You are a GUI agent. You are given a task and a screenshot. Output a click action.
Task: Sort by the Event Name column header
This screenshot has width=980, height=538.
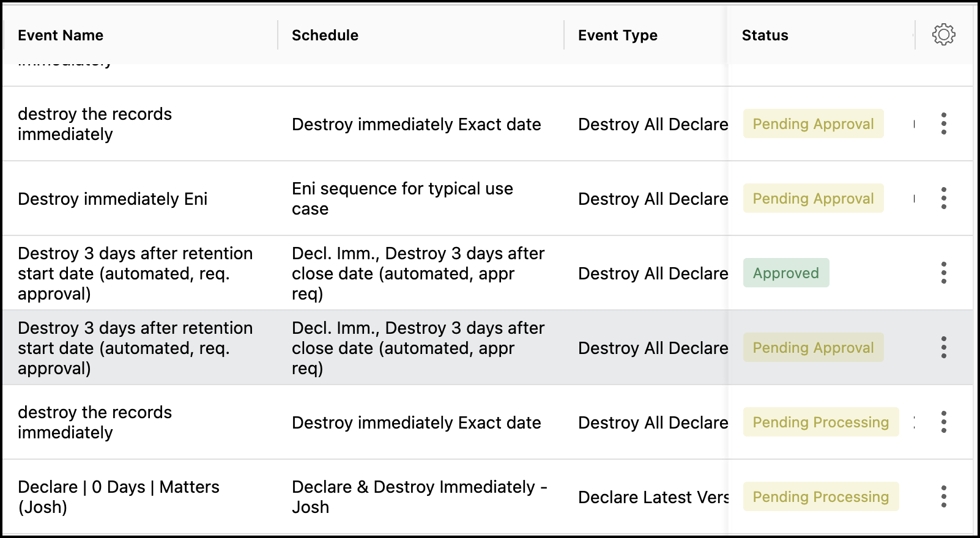(61, 35)
